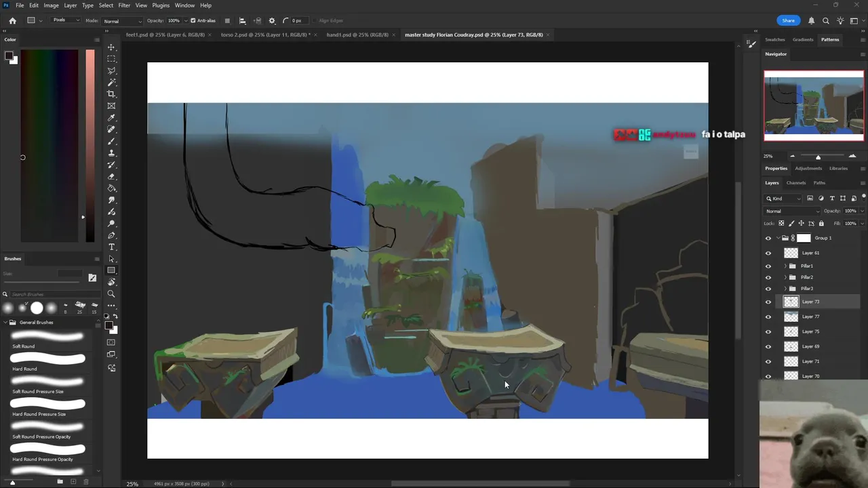
Task: Select the Crop tool
Action: tap(111, 94)
